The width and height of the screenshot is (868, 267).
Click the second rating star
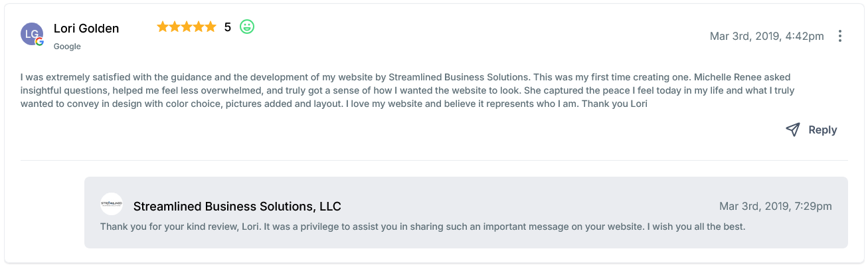pos(175,27)
